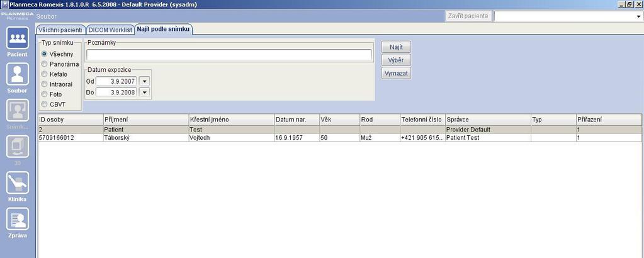The height and width of the screenshot is (258, 644).
Task: Click the Planmeca Romexis logo
Action: click(x=17, y=16)
